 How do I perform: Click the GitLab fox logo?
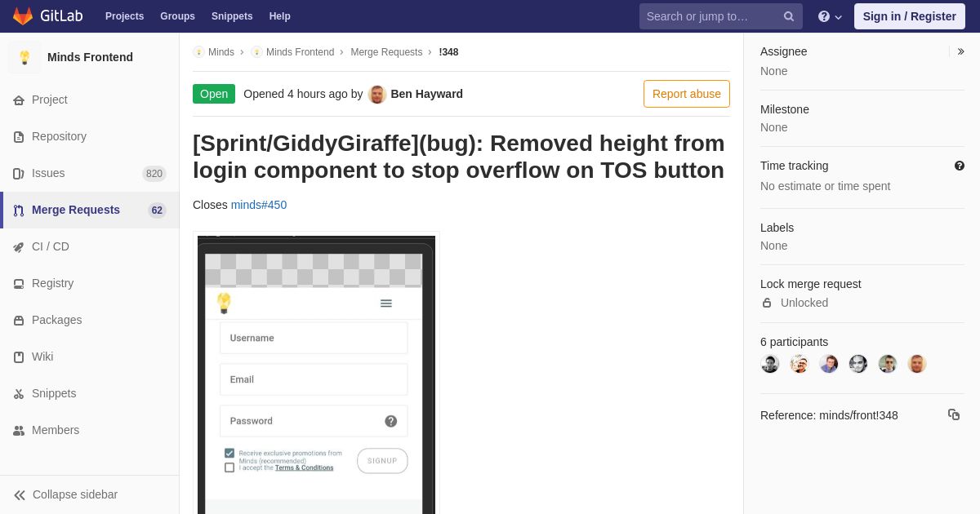[23, 16]
